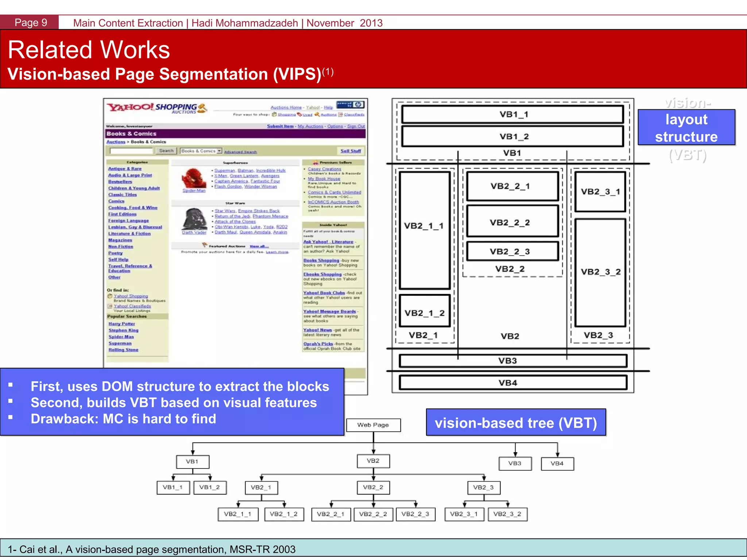This screenshot has width=747, height=560.
Task: Click the HP powered-by badge
Action: point(351,105)
